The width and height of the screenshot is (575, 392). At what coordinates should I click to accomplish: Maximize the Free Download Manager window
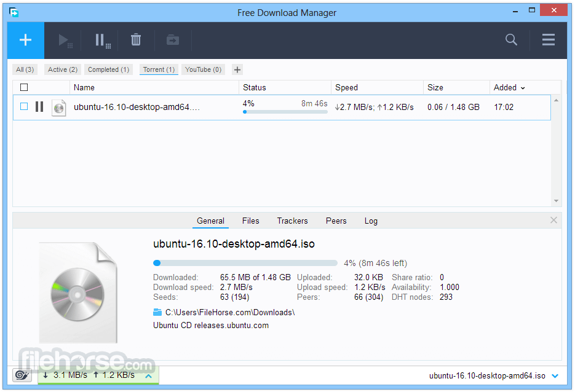click(x=532, y=10)
